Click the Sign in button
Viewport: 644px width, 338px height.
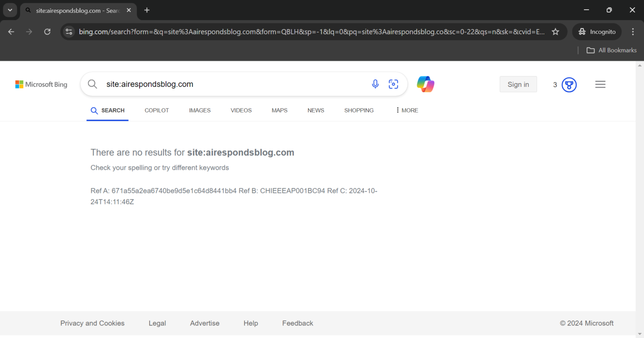(x=518, y=84)
